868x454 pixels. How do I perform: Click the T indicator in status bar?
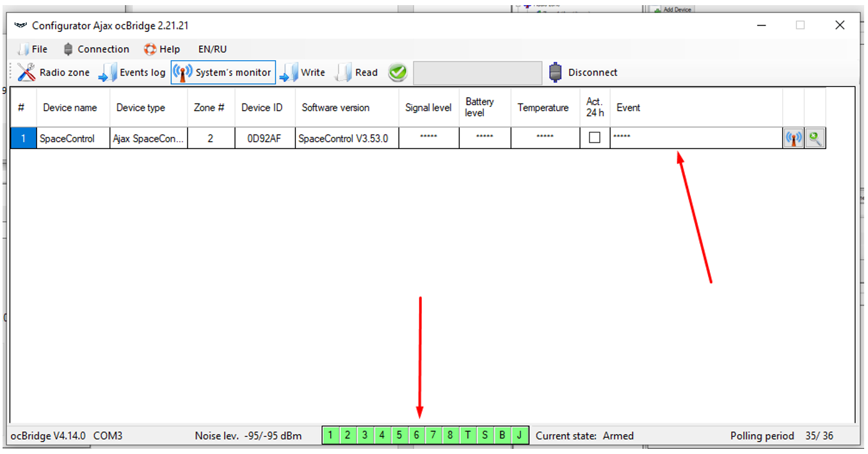[x=468, y=435]
